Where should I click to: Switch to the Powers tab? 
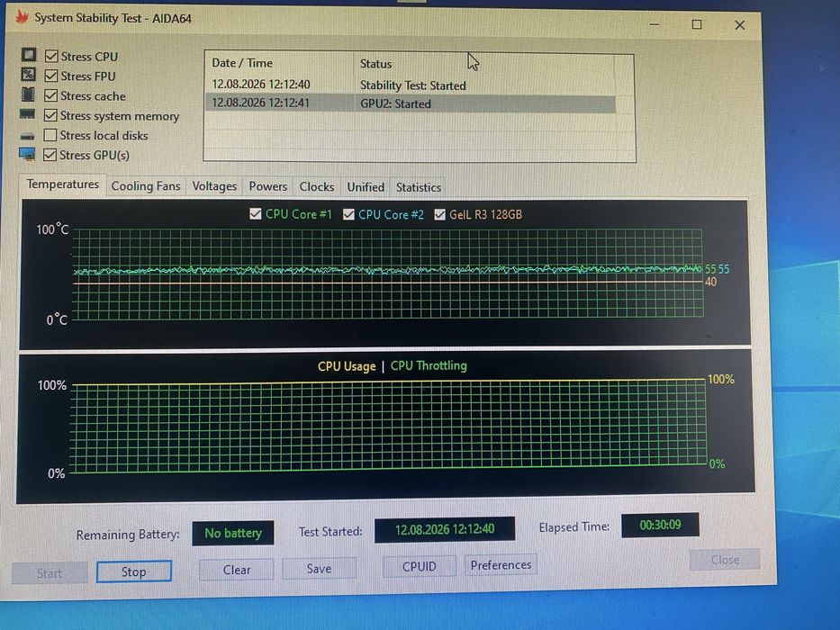268,186
